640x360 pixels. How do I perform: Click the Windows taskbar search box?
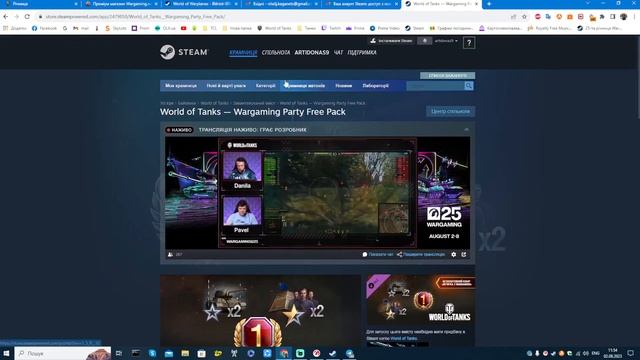point(63,353)
